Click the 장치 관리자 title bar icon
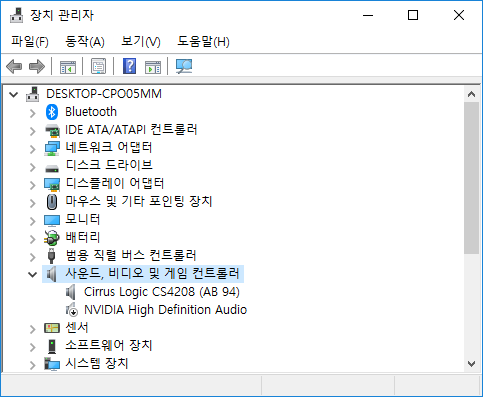Image resolution: width=483 pixels, height=397 pixels. coord(17,15)
